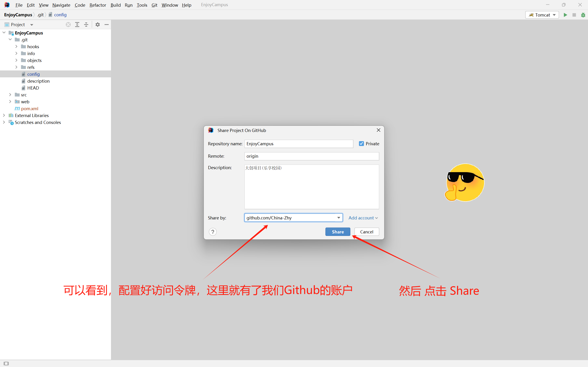Click the Repository name input field

299,144
